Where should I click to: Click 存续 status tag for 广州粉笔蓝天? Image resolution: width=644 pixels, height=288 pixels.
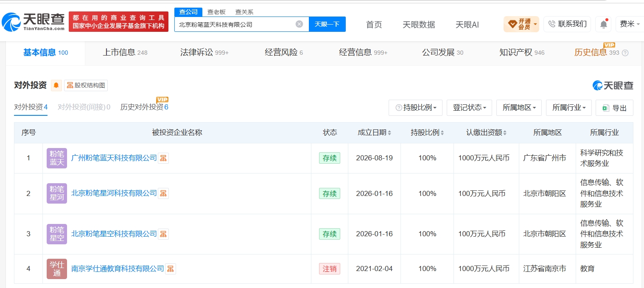tap(330, 158)
